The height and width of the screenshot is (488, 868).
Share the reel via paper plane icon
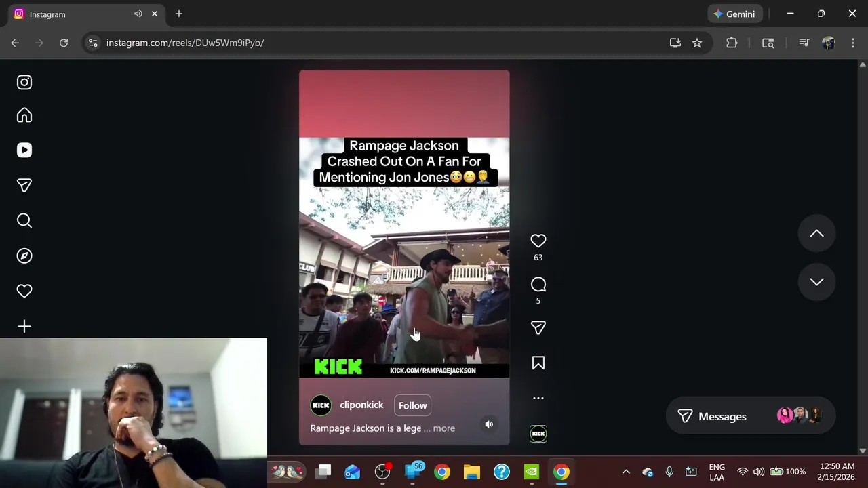pos(538,328)
